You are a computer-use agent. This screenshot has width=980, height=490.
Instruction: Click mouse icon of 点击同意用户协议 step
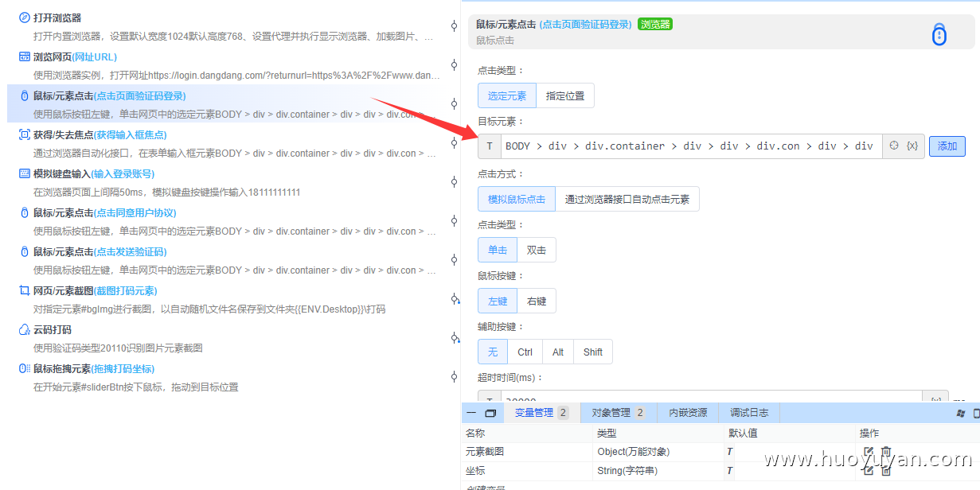[24, 212]
